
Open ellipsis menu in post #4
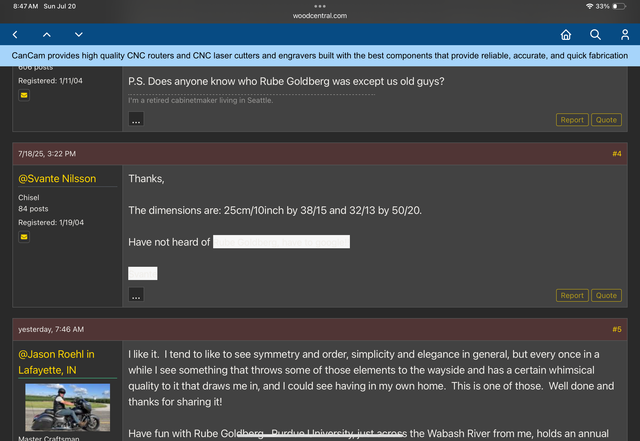pos(136,294)
